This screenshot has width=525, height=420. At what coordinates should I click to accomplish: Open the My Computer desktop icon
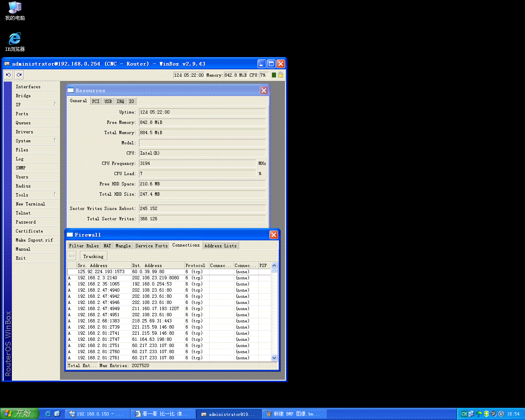click(15, 11)
